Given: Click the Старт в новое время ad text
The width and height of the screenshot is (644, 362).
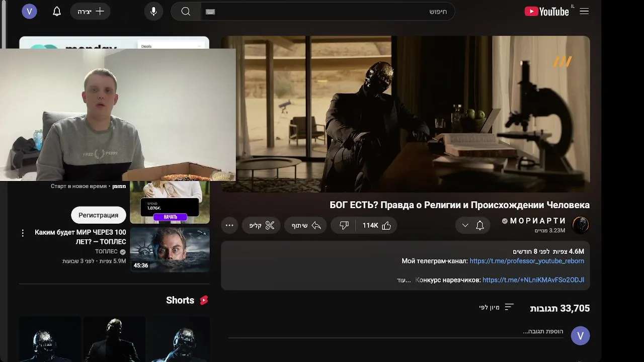Looking at the screenshot, I should pos(78,186).
